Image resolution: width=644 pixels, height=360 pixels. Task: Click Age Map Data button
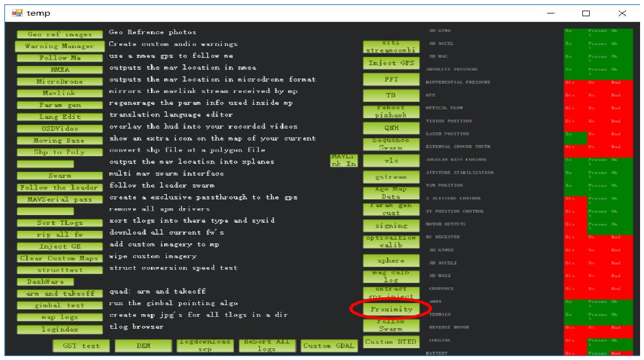(x=391, y=193)
